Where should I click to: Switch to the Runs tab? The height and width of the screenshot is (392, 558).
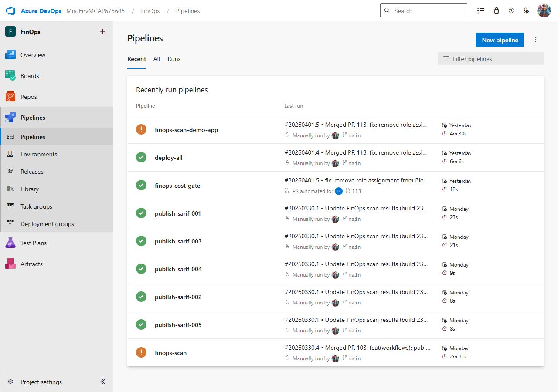point(174,59)
